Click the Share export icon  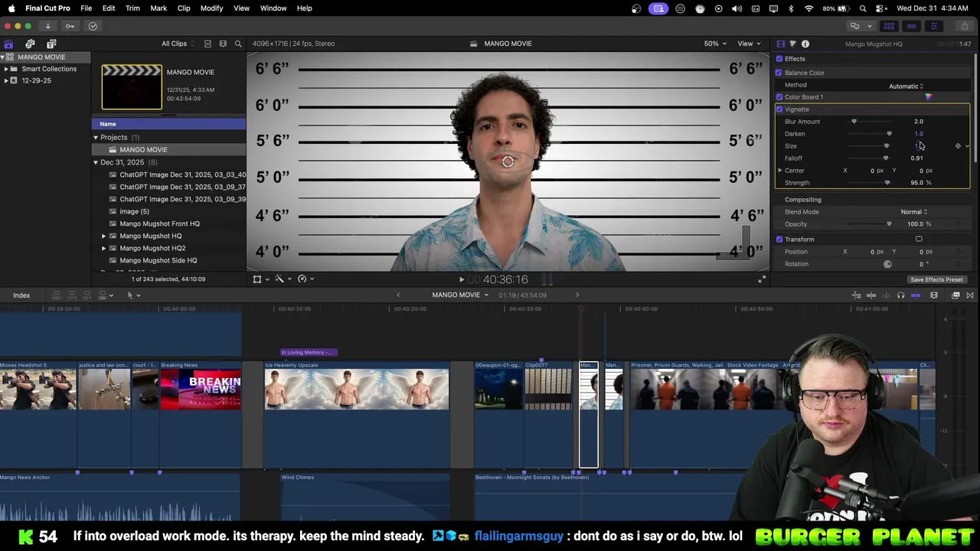tap(964, 26)
